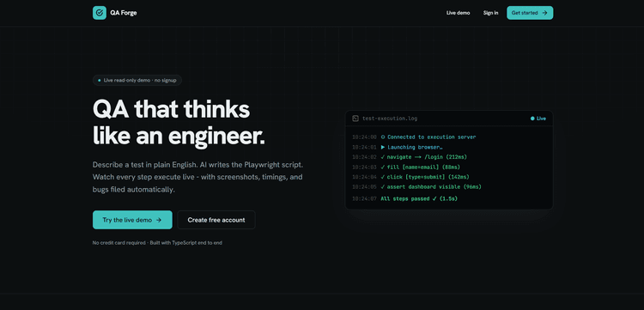
Task: Click the Get started button
Action: coord(530,13)
